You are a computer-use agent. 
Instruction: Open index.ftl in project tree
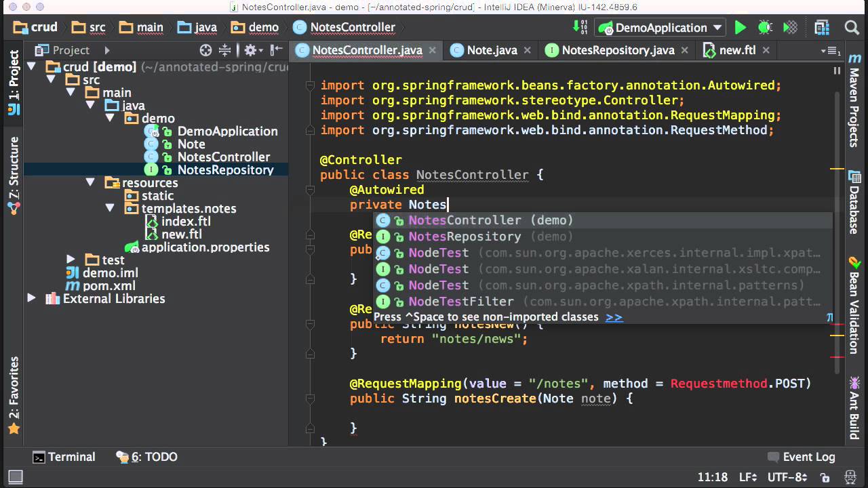pyautogui.click(x=186, y=222)
